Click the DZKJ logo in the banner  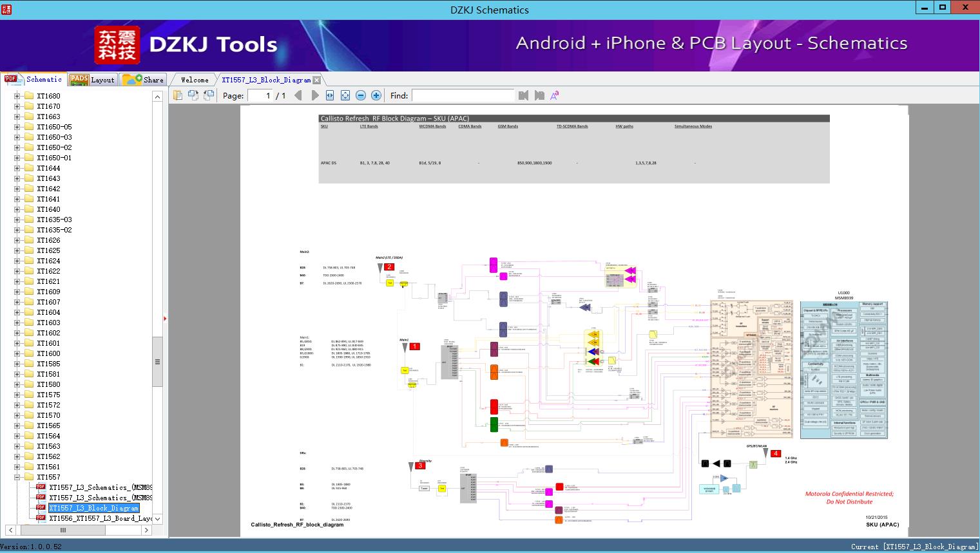(117, 45)
